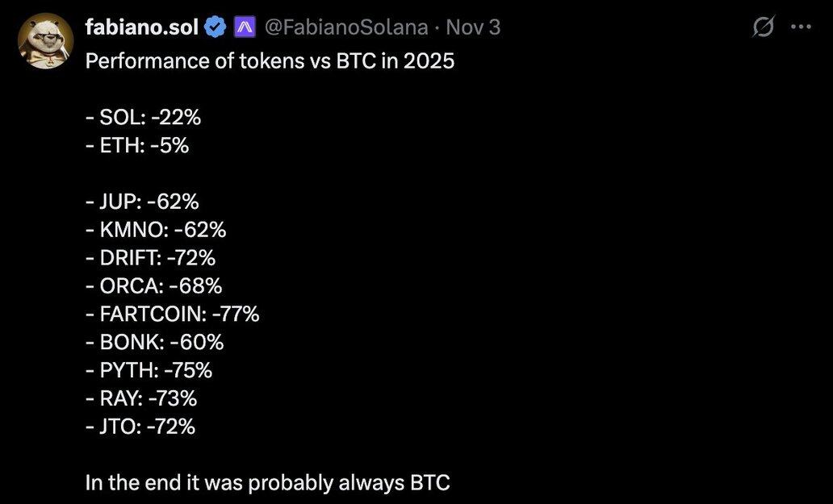Click the ETH: -5% line
This screenshot has height=504, width=833.
(x=137, y=146)
